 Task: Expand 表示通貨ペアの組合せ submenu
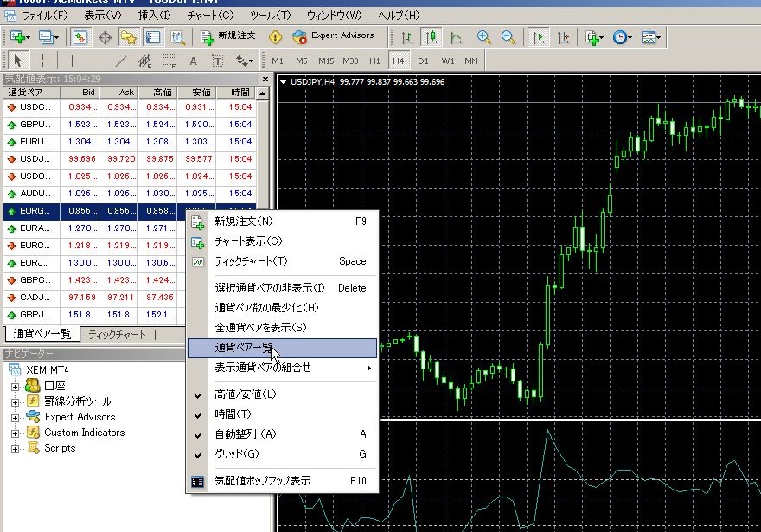point(282,368)
